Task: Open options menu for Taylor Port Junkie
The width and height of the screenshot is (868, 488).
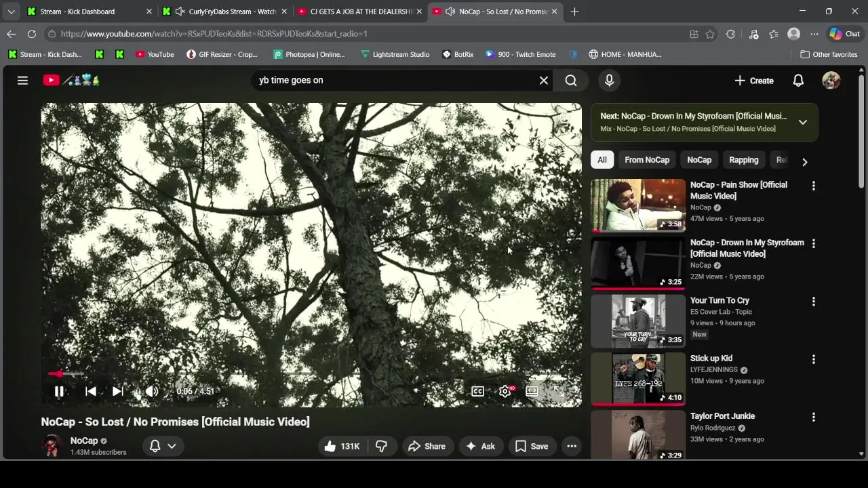Action: coord(814,418)
